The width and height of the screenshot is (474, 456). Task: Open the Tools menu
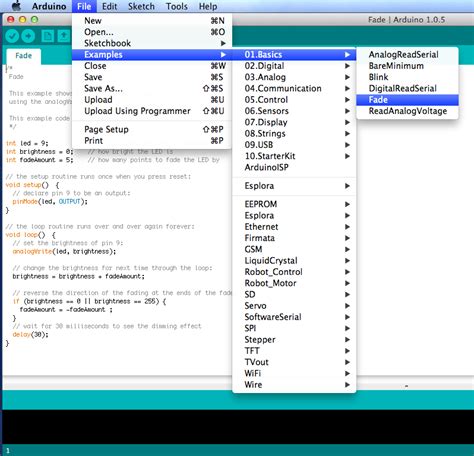tap(177, 6)
